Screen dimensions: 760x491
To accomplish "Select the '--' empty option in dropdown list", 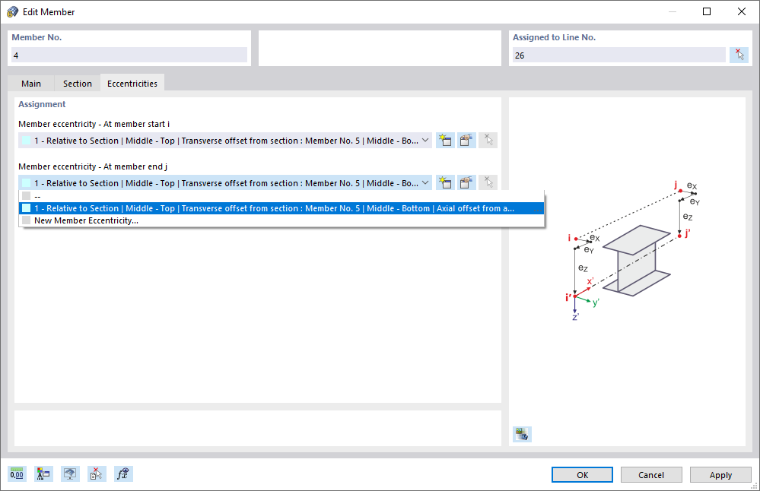I will tap(281, 196).
